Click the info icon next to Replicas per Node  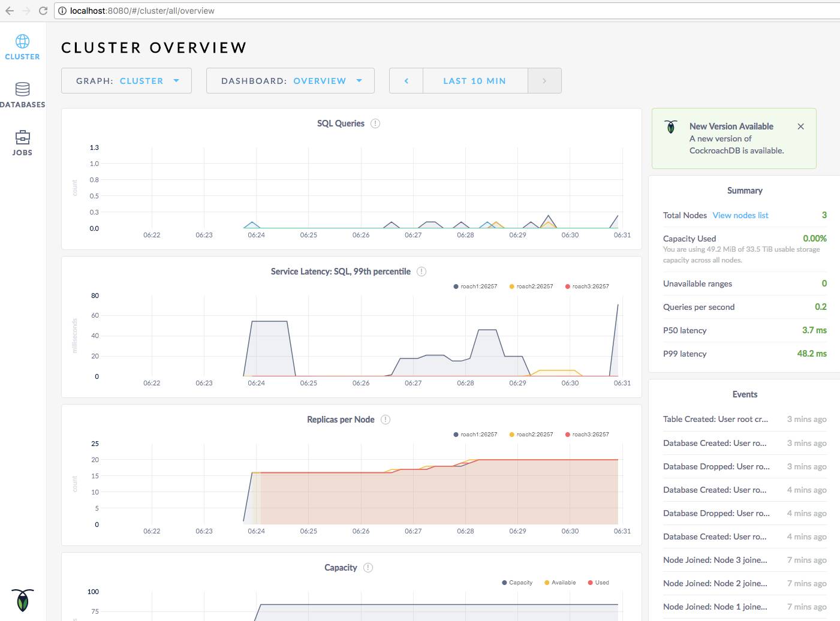386,420
